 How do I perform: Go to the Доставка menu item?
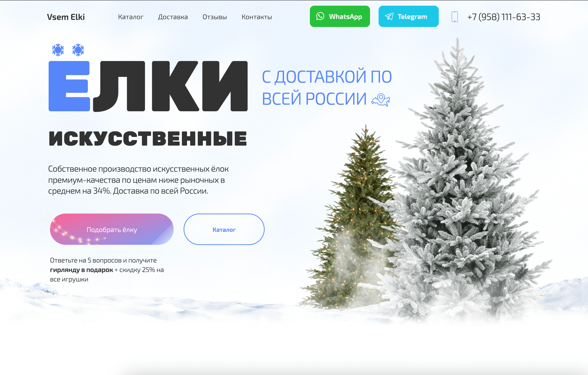(x=173, y=17)
